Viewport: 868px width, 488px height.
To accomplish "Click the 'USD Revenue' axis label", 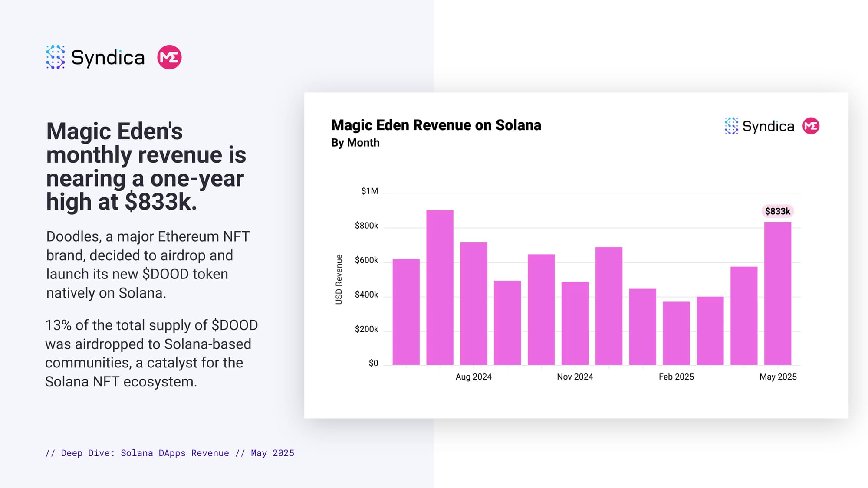I will click(x=339, y=279).
